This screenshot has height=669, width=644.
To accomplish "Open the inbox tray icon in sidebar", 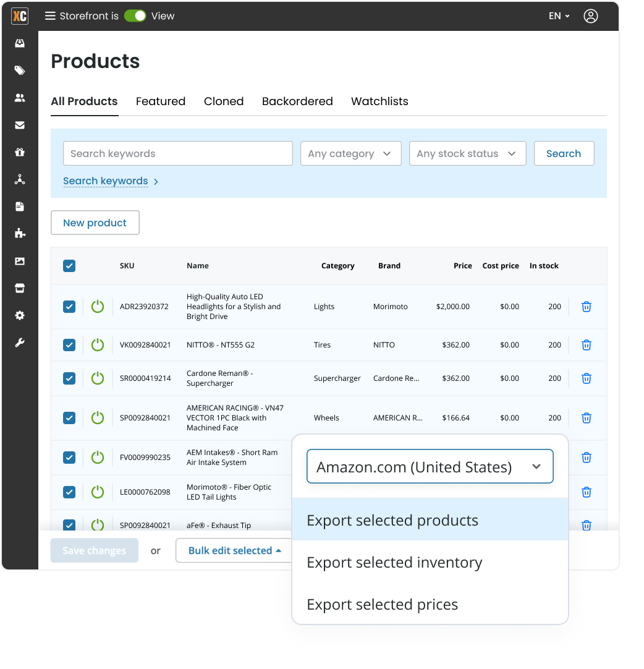I will [20, 43].
